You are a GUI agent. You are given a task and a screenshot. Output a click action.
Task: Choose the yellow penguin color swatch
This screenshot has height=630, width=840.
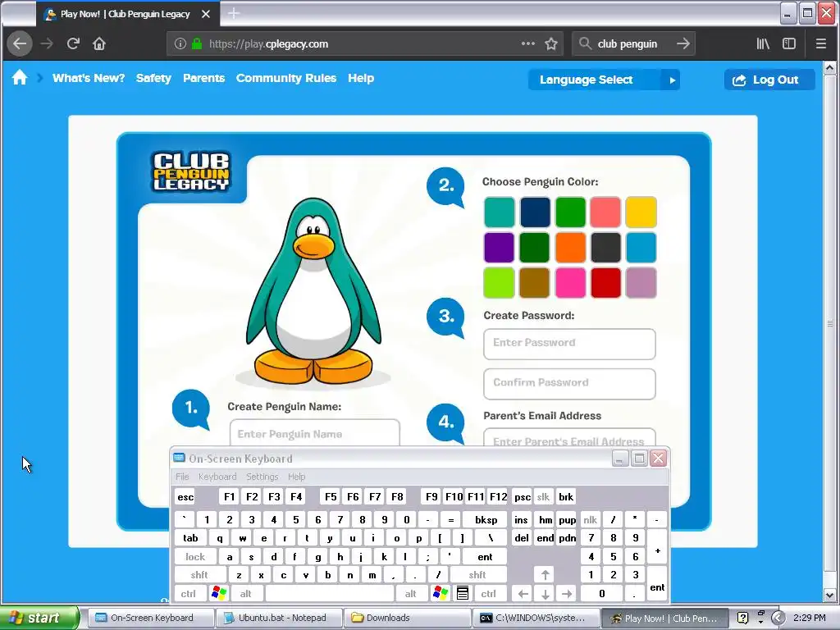pos(641,212)
